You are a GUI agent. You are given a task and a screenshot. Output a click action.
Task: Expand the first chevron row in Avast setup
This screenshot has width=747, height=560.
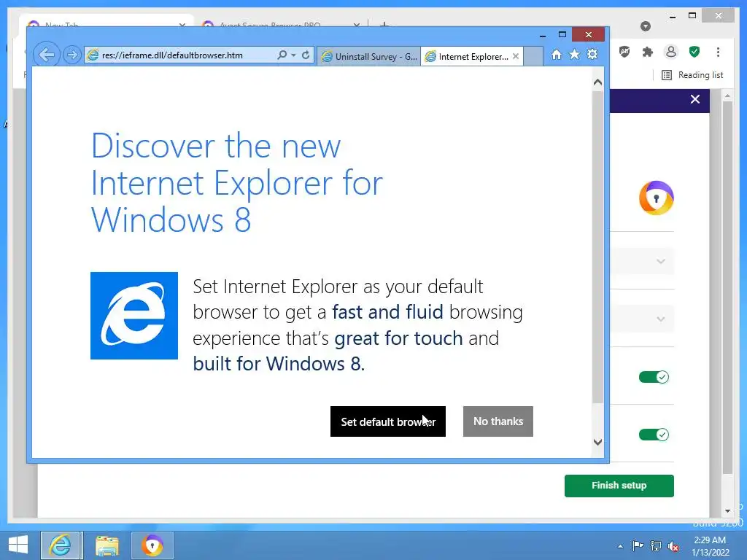click(660, 262)
